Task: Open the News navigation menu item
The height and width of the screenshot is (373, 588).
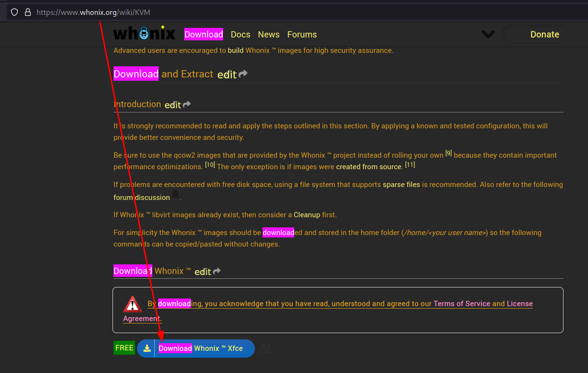Action: coord(269,35)
